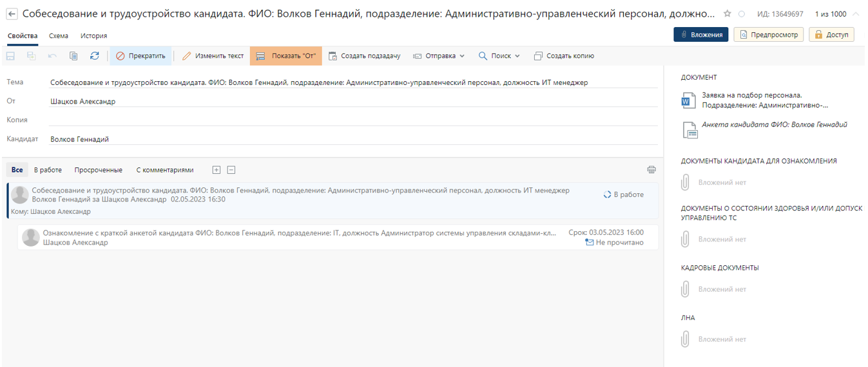Click the copy icon in the toolbar
The height and width of the screenshot is (367, 868).
[x=73, y=56]
